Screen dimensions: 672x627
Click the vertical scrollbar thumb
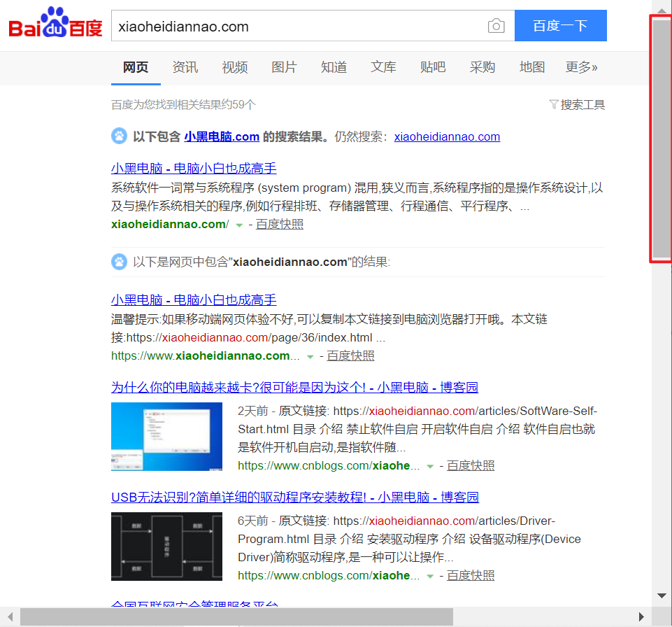pos(662,138)
